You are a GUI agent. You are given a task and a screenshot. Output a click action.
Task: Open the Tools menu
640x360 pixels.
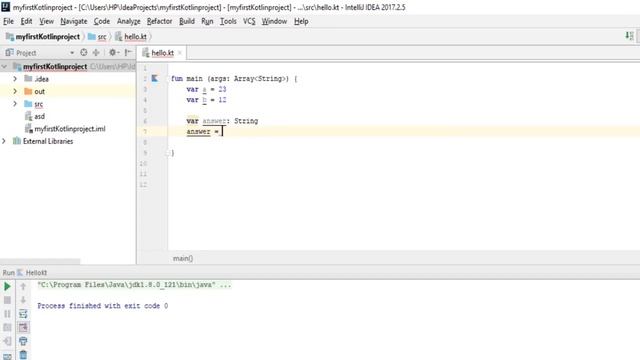(228, 21)
